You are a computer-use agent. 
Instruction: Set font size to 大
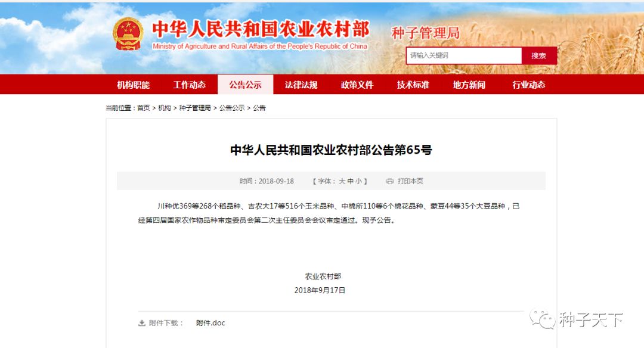pos(342,181)
